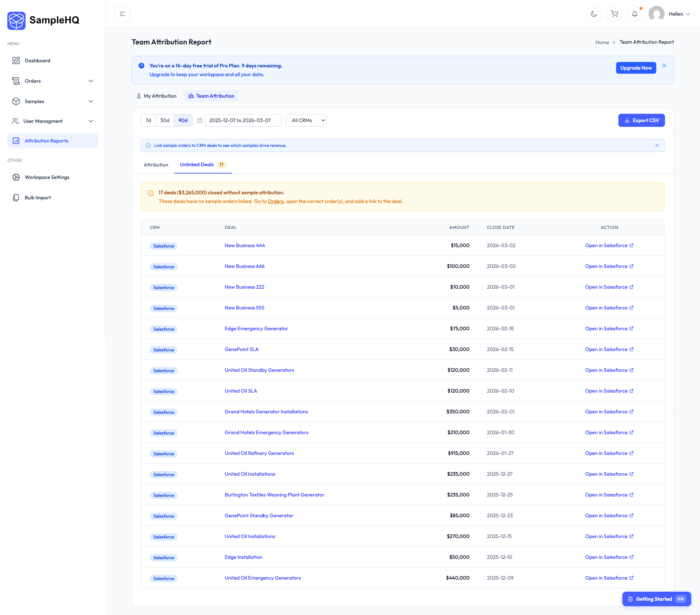Switch to the Attribution sub-tab

coord(156,165)
